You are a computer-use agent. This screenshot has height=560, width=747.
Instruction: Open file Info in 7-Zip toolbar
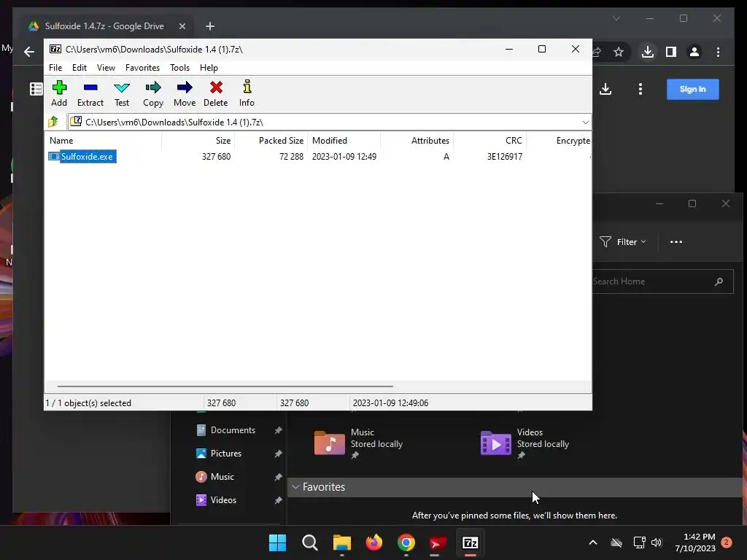point(247,93)
